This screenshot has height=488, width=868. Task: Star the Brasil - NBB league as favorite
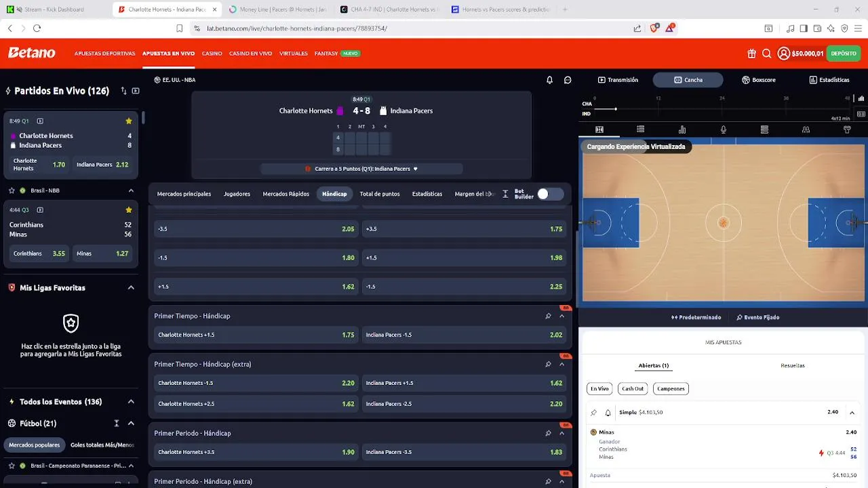(12, 190)
